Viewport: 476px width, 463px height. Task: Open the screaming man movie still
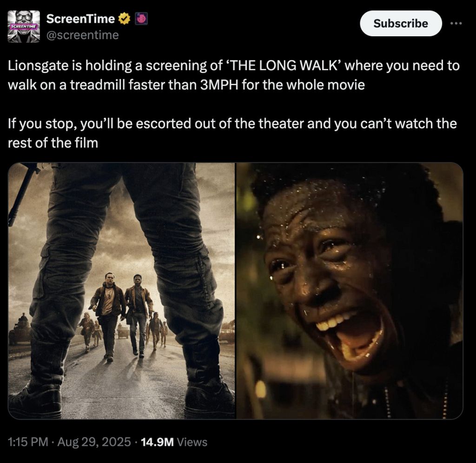pyautogui.click(x=350, y=291)
